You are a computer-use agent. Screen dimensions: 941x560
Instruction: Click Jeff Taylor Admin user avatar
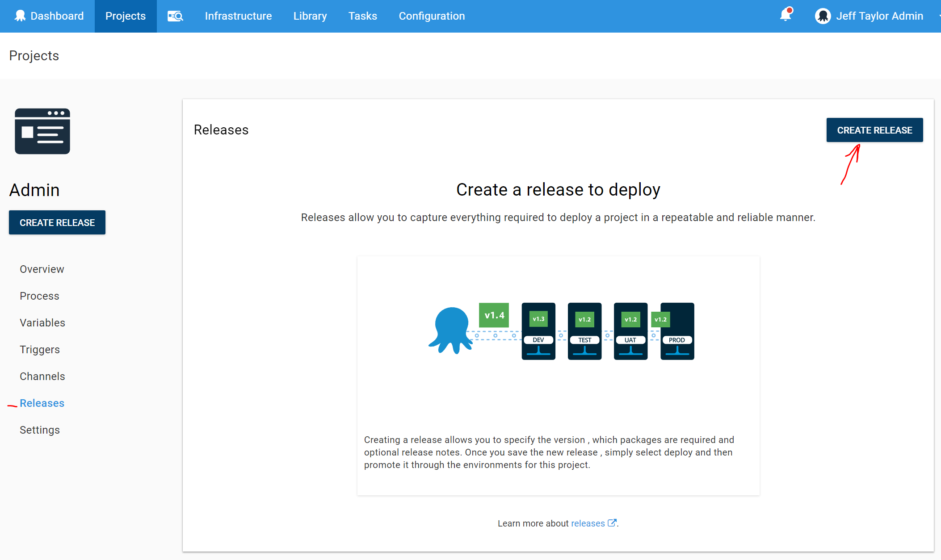point(823,16)
